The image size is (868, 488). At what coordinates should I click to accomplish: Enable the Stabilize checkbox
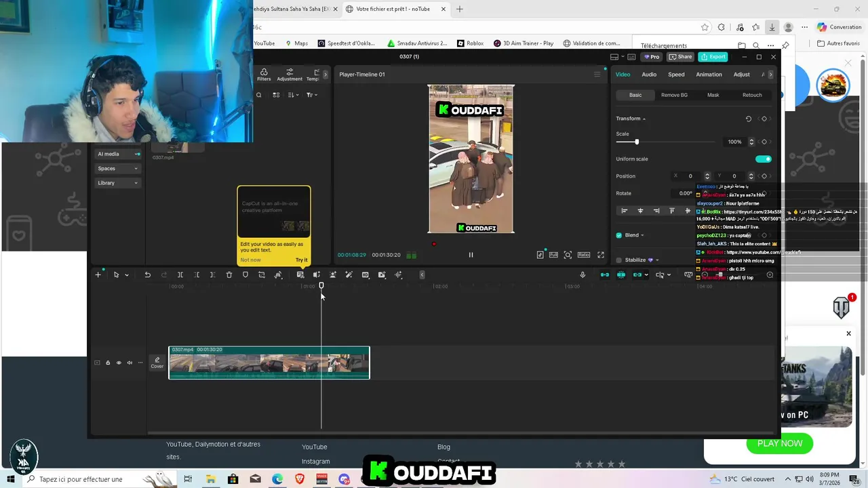point(618,260)
